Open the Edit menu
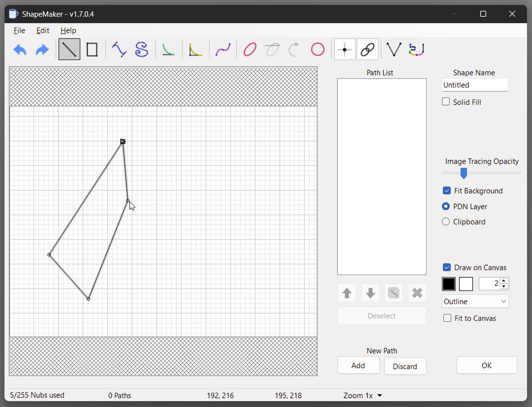 pos(43,31)
